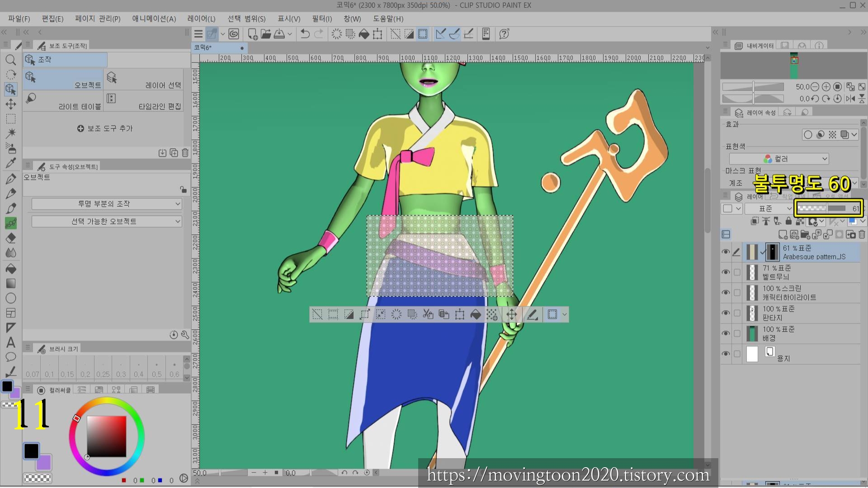Select the Text tool
The image size is (868, 488).
tap(11, 343)
